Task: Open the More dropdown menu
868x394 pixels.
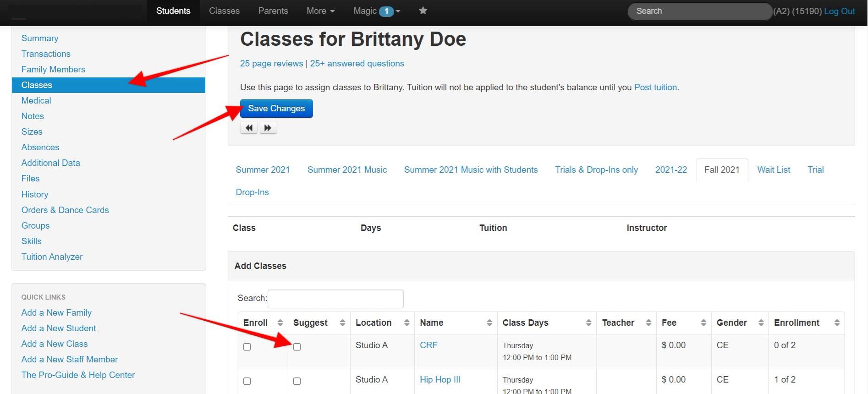Action: (x=320, y=11)
